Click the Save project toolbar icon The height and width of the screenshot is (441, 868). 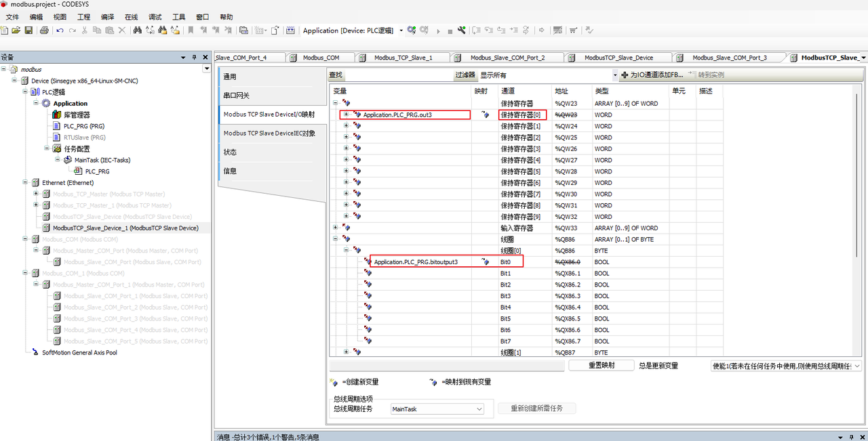(28, 30)
